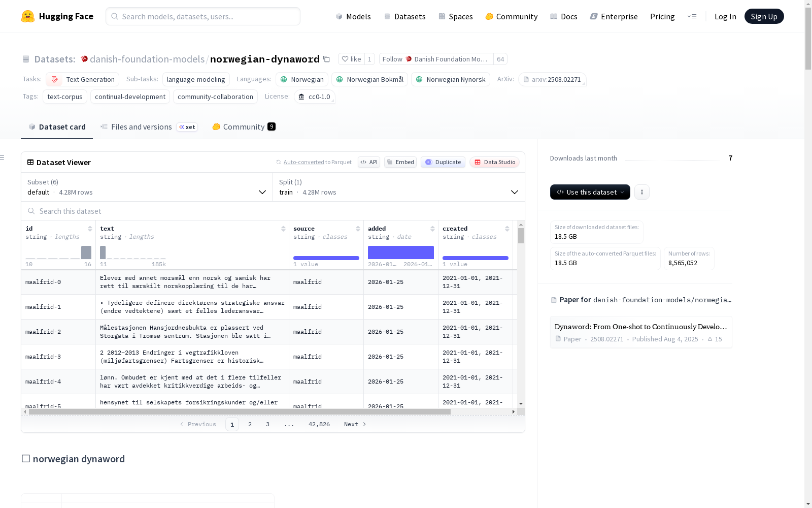Screen dimensions: 812x508
Task: Sort the text column
Action: tap(283, 229)
